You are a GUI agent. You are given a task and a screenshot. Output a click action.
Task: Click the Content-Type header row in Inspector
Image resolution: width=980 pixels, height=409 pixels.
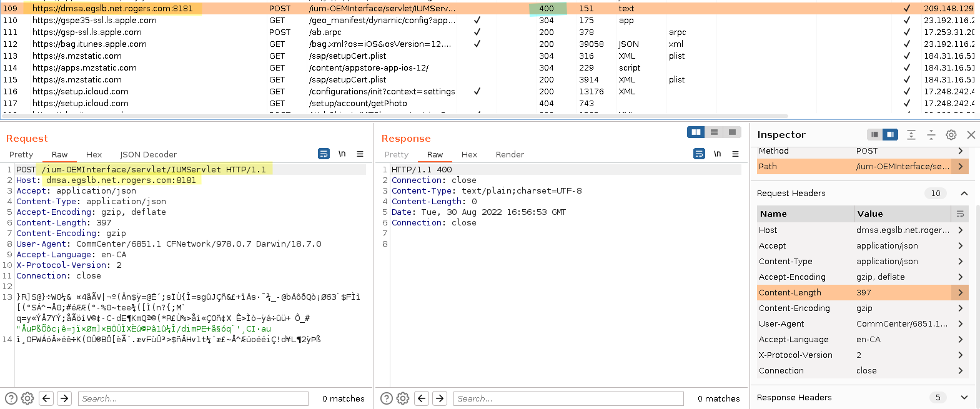tap(862, 261)
